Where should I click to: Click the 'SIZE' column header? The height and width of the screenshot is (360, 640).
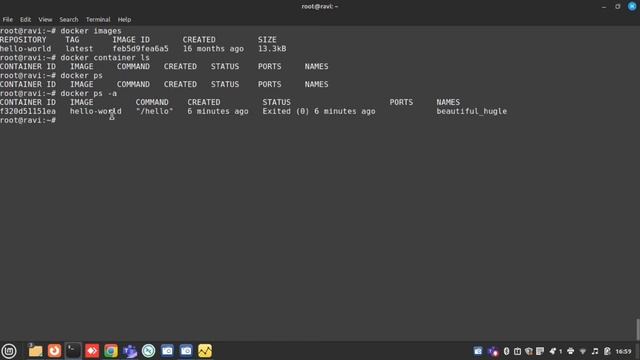[267, 40]
